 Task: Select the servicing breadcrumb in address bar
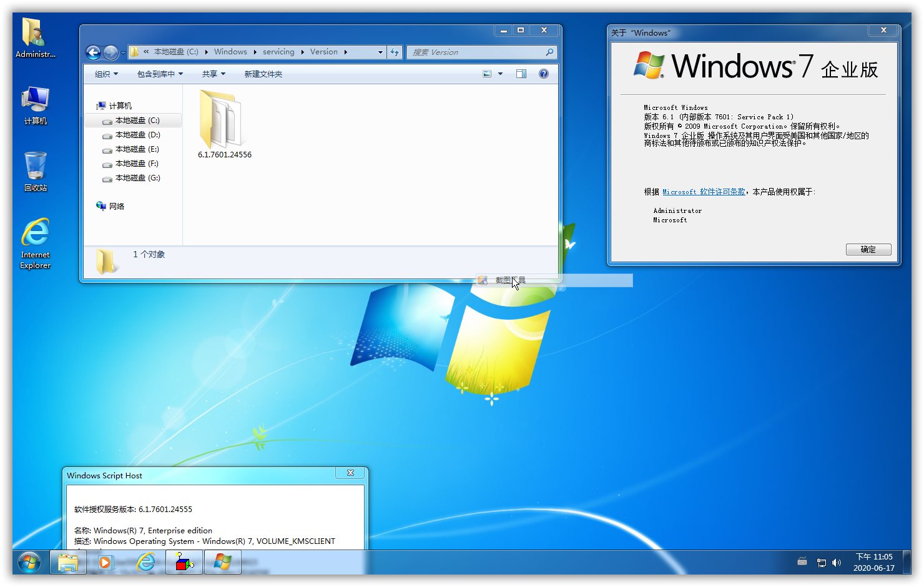(x=278, y=52)
